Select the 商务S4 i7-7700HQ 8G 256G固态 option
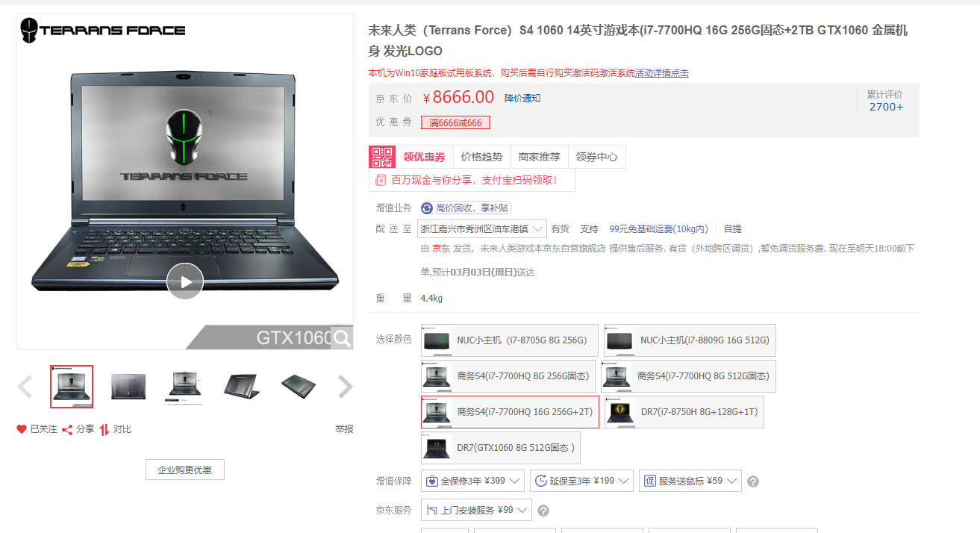Viewport: 980px width, 533px height. [508, 376]
